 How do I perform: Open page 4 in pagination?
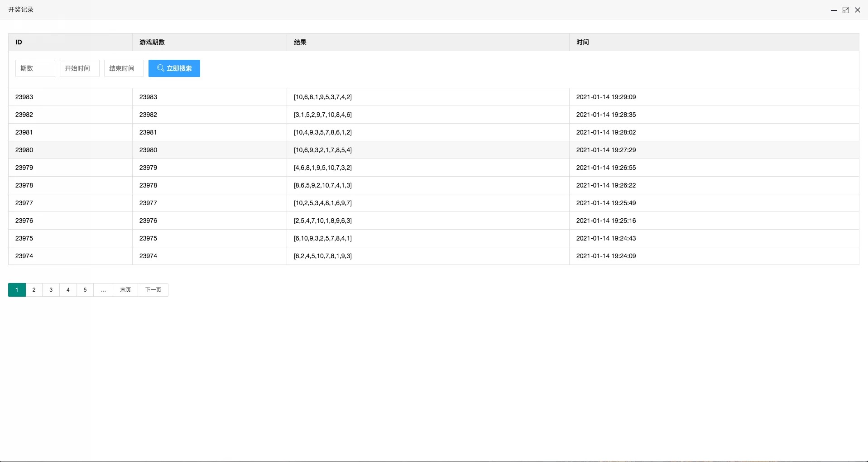point(68,290)
